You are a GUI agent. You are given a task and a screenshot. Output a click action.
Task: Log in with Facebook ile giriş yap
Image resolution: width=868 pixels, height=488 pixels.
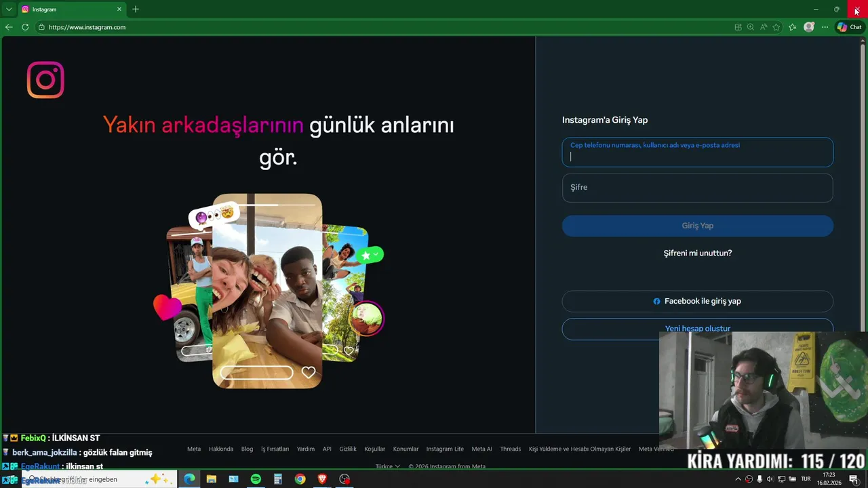click(697, 301)
